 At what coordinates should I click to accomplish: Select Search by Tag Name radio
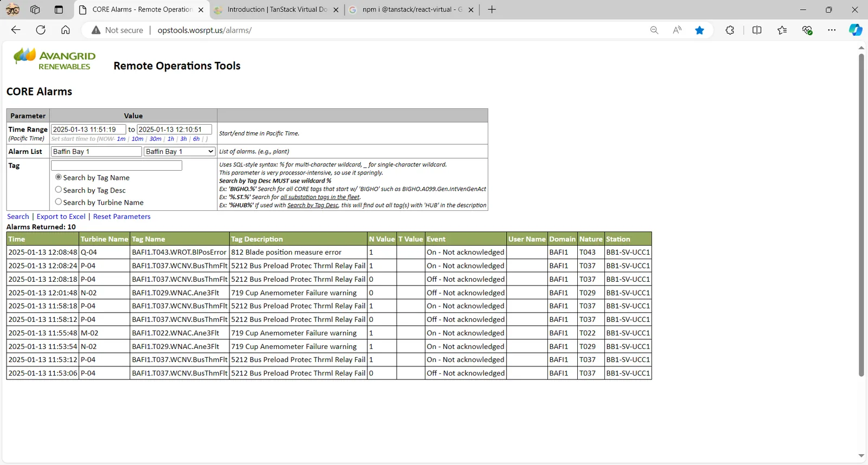(59, 177)
